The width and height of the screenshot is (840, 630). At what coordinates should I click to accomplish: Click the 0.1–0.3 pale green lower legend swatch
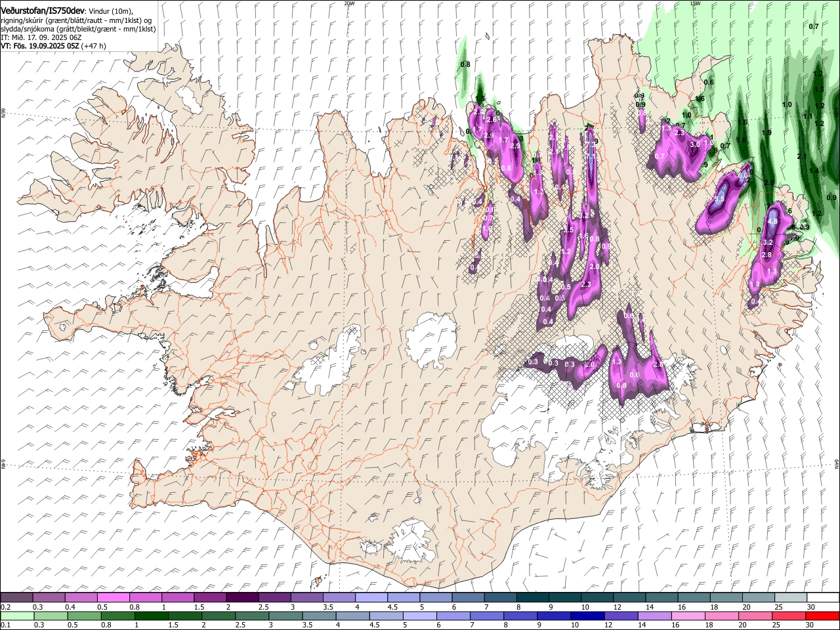17,616
